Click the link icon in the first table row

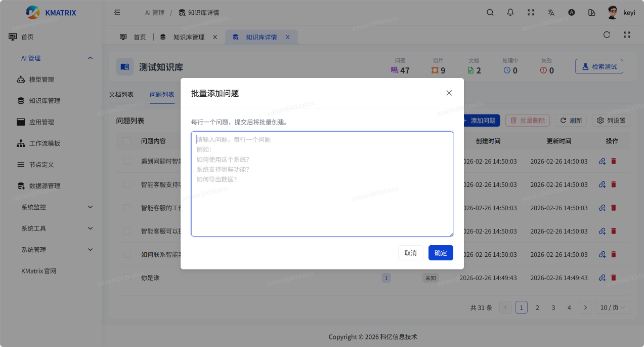coord(602,162)
